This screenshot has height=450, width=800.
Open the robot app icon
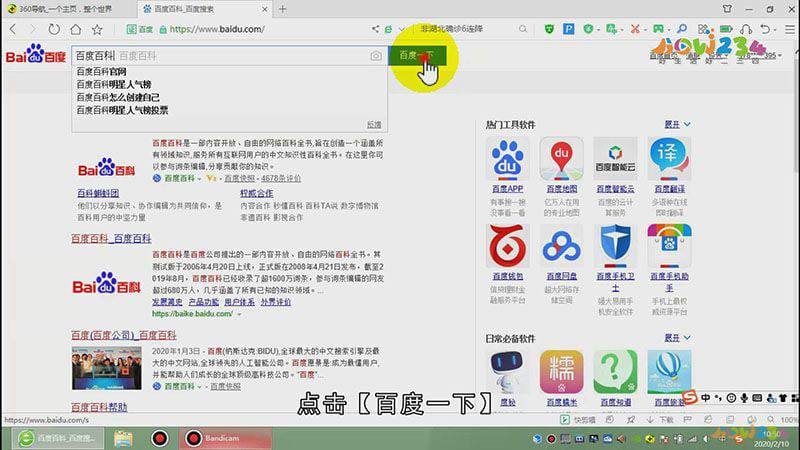pyautogui.click(x=508, y=371)
